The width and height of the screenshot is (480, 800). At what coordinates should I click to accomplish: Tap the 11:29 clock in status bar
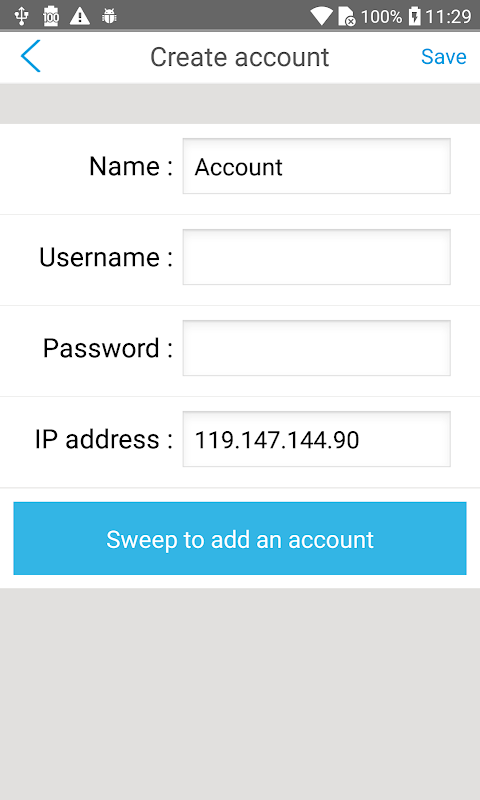click(448, 17)
